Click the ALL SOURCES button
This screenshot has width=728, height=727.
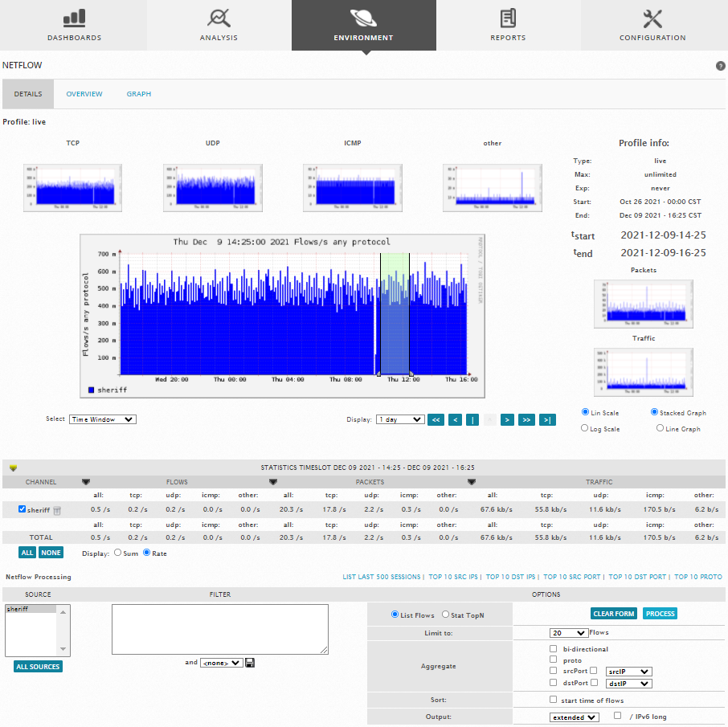coord(38,667)
